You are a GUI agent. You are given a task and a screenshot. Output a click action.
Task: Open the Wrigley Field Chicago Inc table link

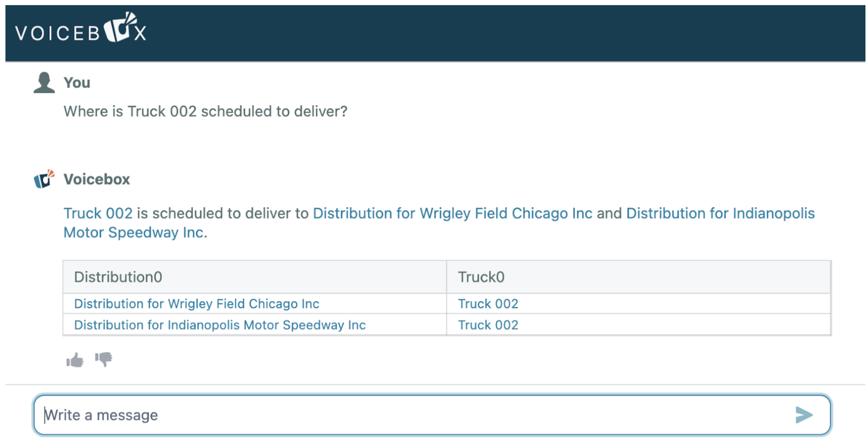(x=197, y=303)
